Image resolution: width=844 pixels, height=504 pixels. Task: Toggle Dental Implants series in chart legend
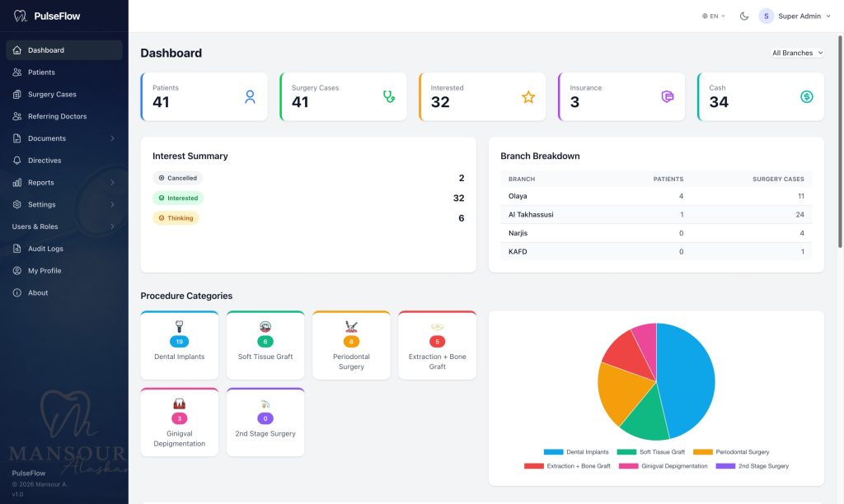pos(576,452)
